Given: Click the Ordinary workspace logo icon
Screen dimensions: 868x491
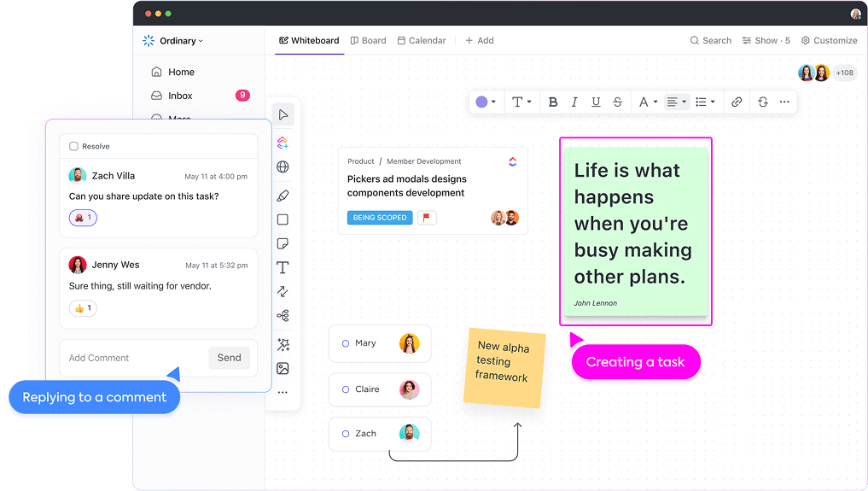Looking at the screenshot, I should tap(149, 40).
